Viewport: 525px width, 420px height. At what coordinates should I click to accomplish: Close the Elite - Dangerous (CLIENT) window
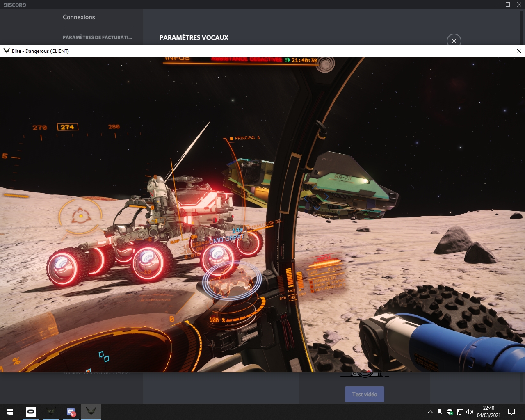(518, 51)
